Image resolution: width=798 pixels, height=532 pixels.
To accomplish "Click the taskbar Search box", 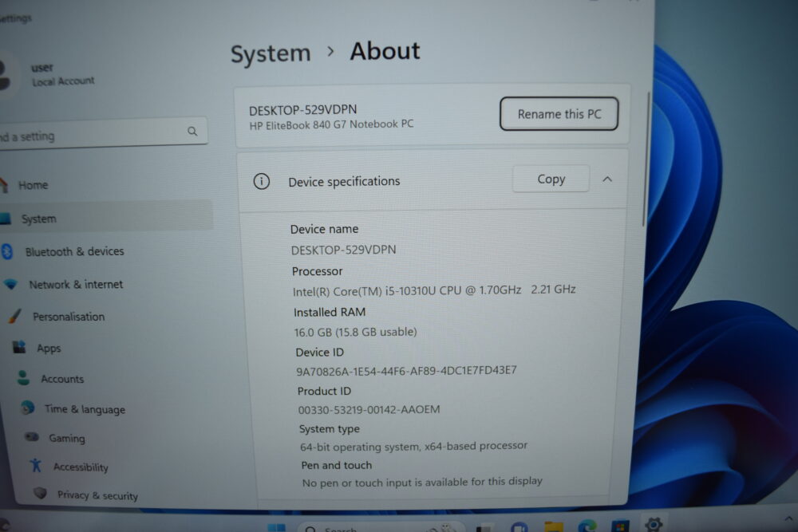I will pyautogui.click(x=381, y=527).
